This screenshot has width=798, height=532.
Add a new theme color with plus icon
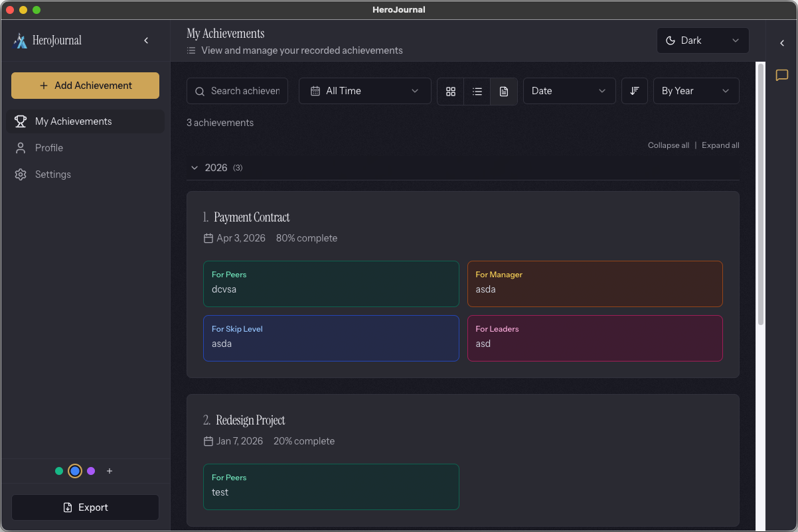[x=110, y=471]
